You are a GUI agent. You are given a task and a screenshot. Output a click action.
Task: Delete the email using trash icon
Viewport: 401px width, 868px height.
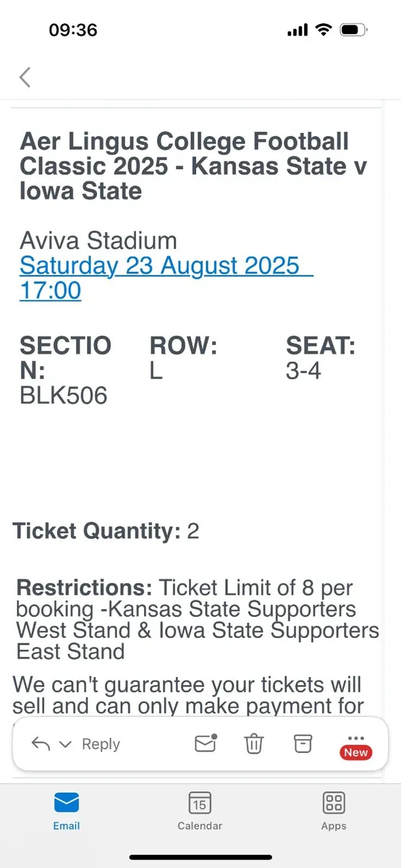point(254,743)
